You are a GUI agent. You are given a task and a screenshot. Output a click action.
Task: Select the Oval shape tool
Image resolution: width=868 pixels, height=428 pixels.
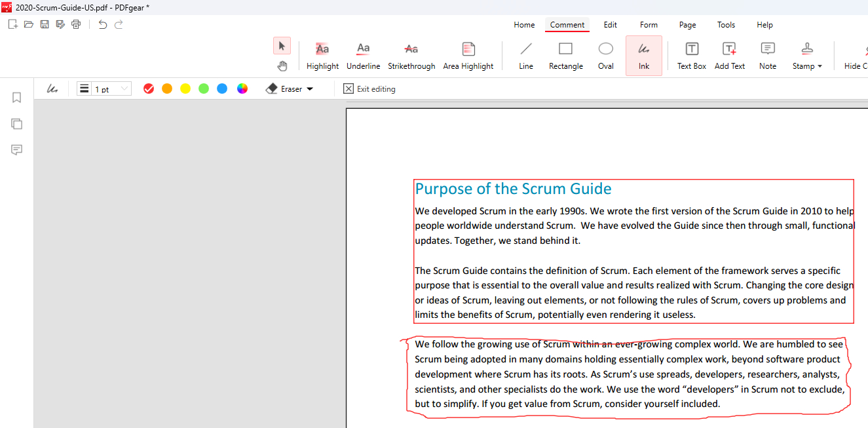tap(606, 56)
